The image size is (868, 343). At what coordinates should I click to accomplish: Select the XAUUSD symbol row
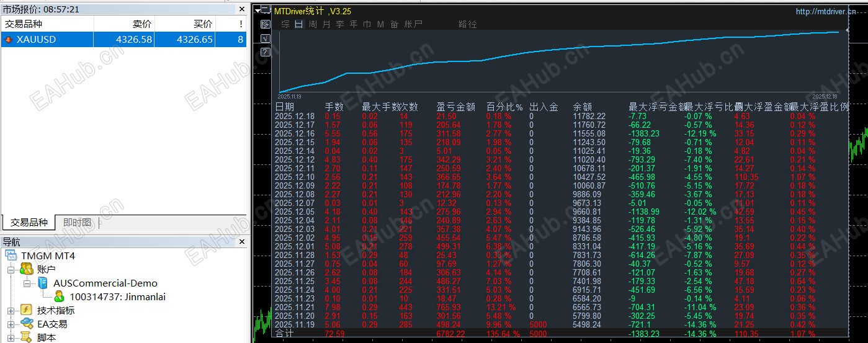(x=123, y=40)
